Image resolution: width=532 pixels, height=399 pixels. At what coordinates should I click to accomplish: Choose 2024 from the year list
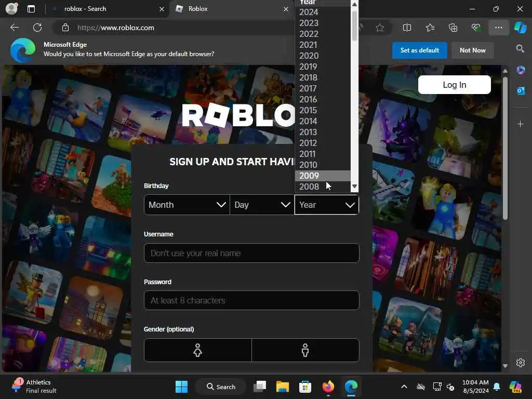[x=323, y=12]
